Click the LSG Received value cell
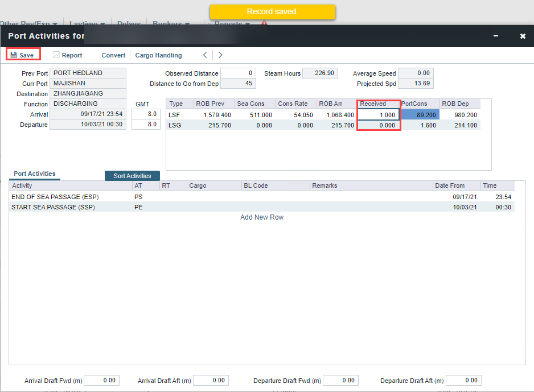Screen dimensions: 534x392 pyautogui.click(x=379, y=125)
